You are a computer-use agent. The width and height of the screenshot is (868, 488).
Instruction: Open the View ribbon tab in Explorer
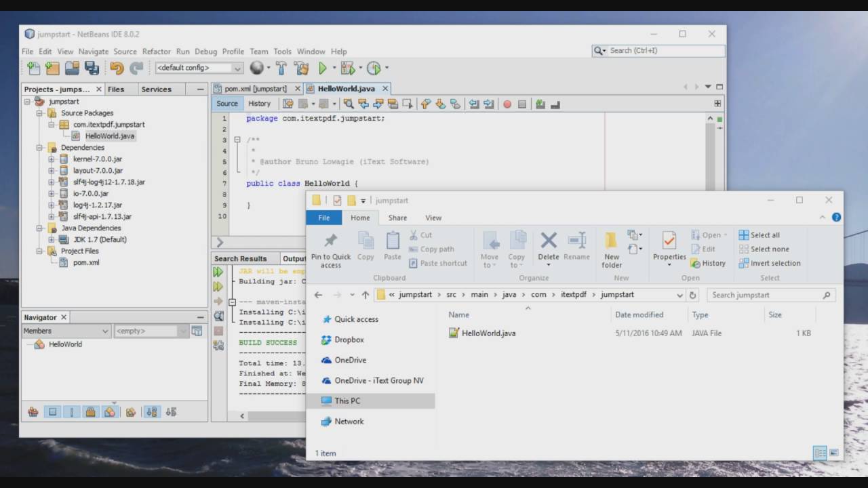point(433,218)
